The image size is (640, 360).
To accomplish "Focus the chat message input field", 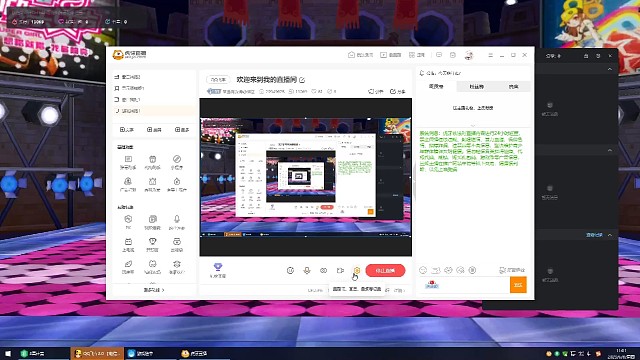I will pos(464,285).
